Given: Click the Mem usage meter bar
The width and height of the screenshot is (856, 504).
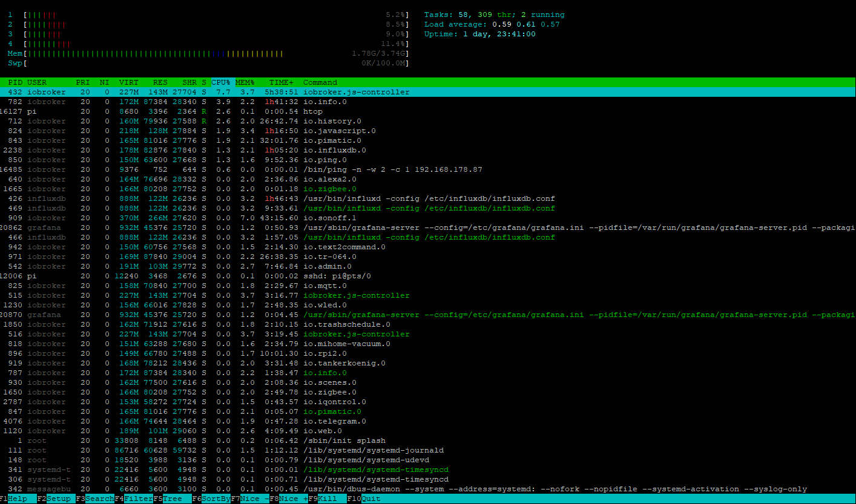Looking at the screenshot, I should 209,53.
